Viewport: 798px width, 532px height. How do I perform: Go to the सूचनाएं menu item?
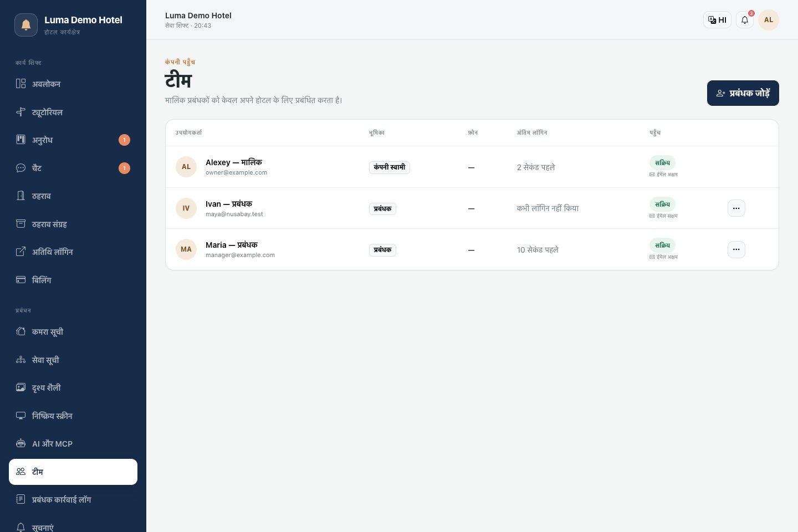tap(73, 527)
